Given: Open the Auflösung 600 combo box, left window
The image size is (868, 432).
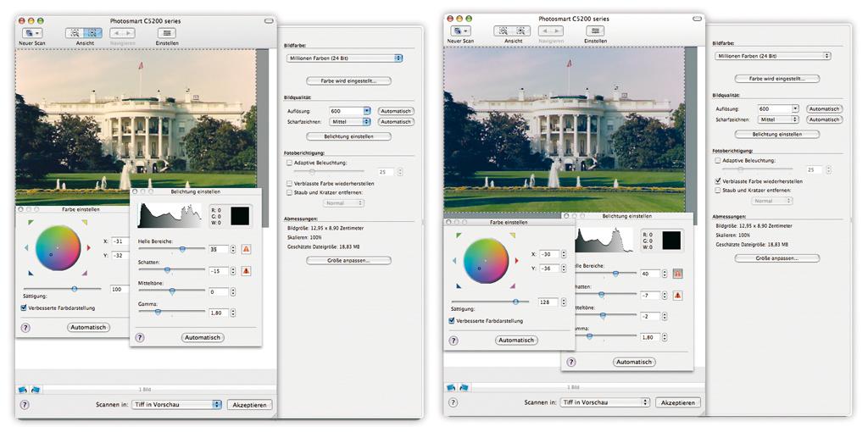Looking at the screenshot, I should point(349,111).
